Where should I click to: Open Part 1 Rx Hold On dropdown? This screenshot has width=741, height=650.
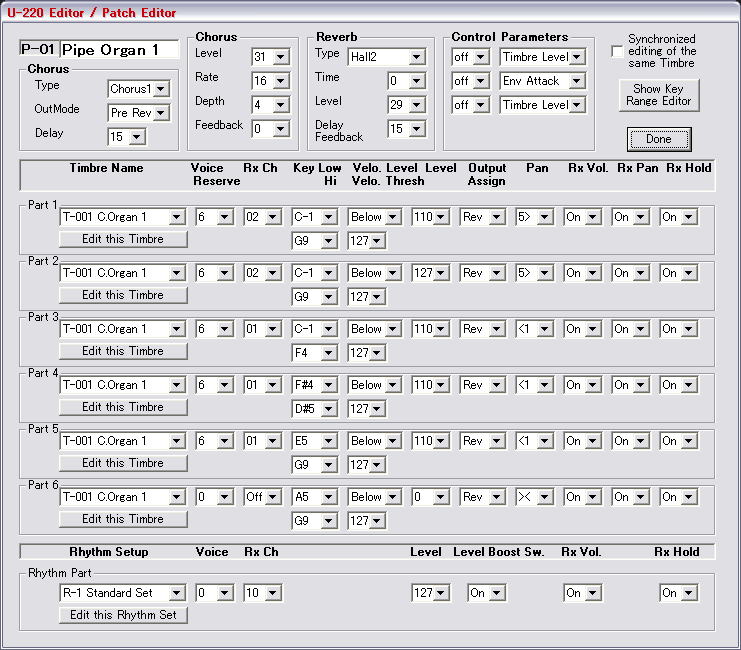click(679, 217)
